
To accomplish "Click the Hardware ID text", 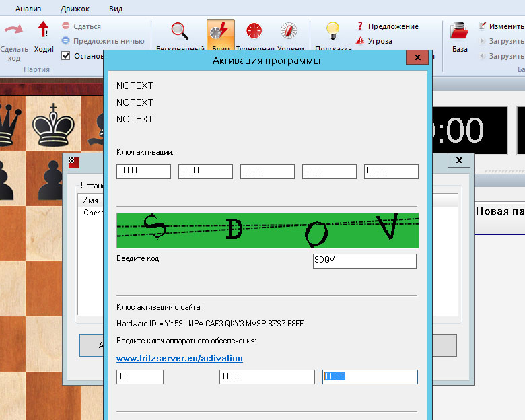I will pyautogui.click(x=210, y=324).
